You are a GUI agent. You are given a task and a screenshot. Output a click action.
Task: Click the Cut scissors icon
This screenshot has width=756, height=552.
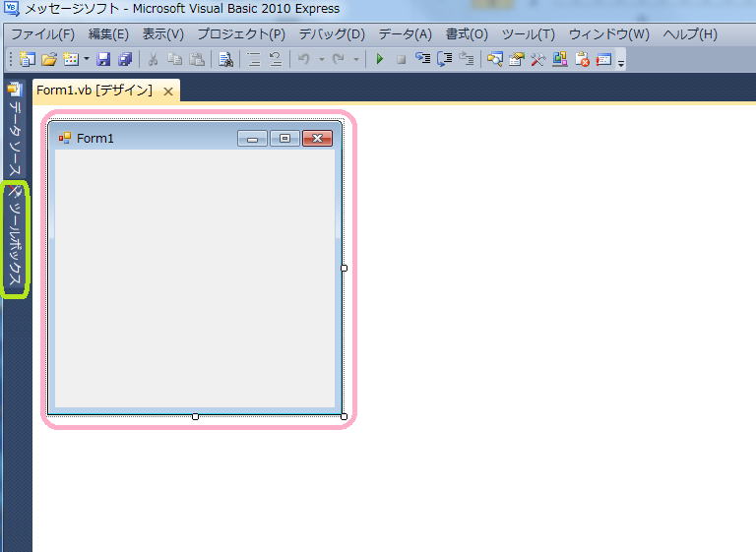pos(153,59)
